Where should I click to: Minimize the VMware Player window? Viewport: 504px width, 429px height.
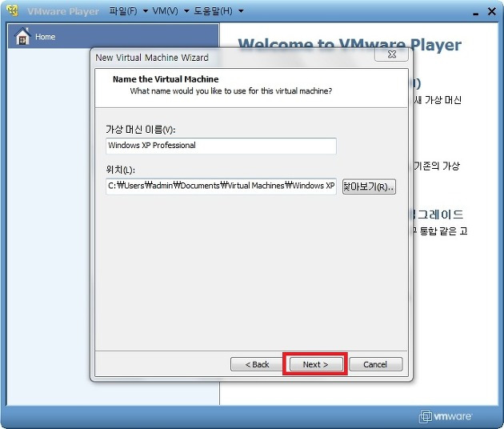click(x=476, y=13)
